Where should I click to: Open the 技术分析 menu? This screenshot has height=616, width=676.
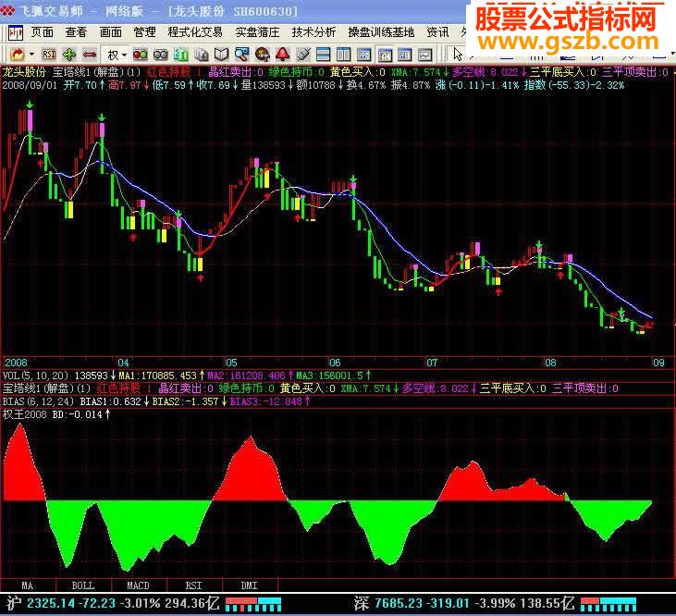coord(314,31)
